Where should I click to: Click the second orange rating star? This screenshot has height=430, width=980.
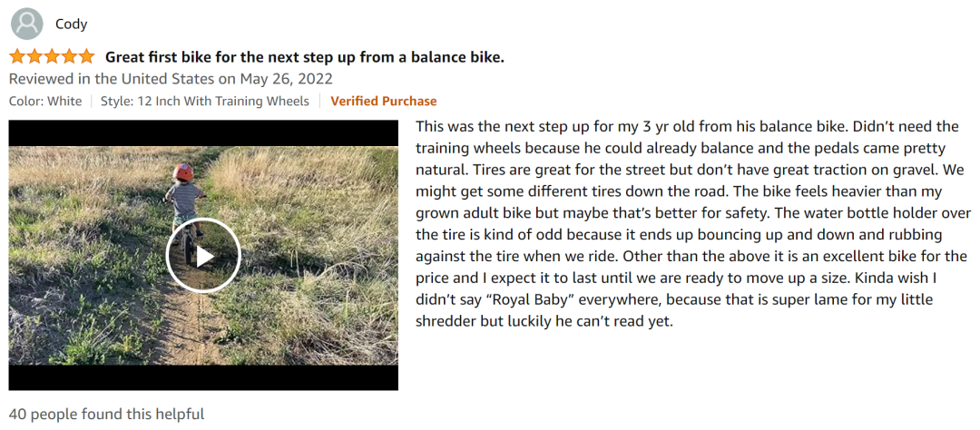pos(34,57)
